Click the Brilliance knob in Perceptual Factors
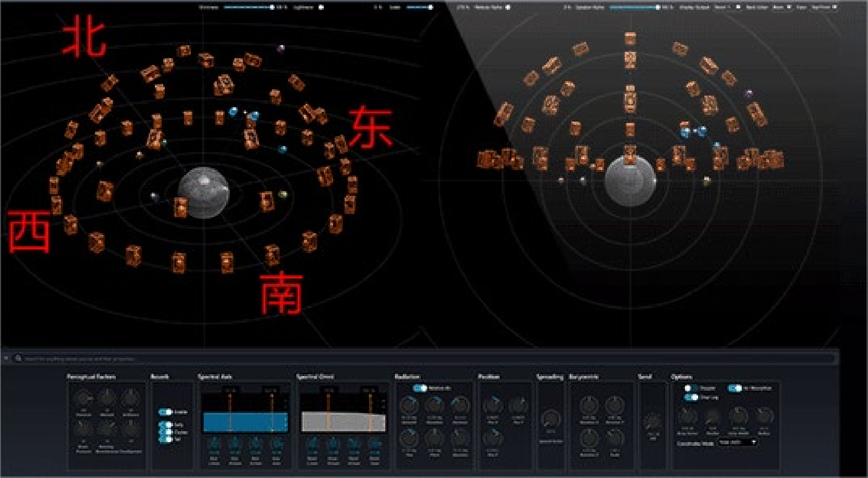The height and width of the screenshot is (478, 868). point(130,399)
